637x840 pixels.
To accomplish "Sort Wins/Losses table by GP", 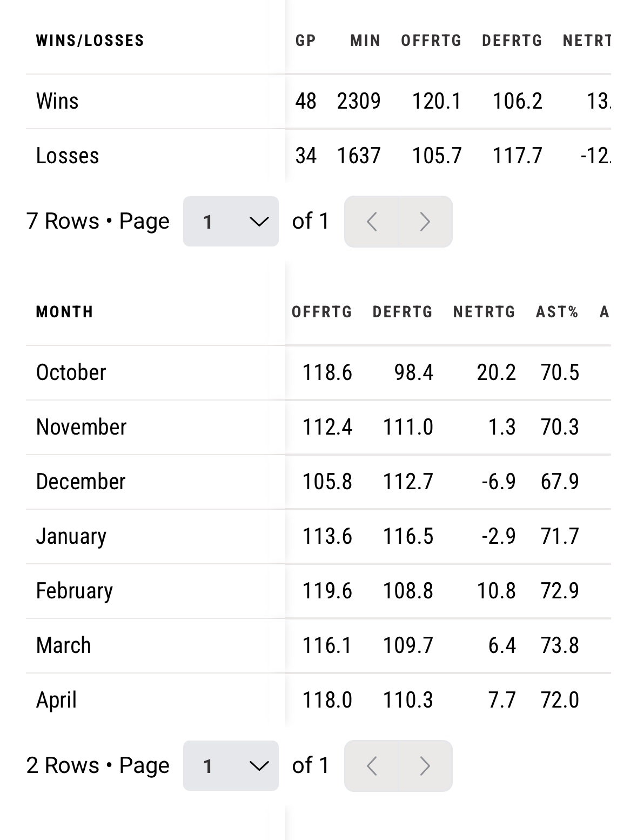I will (x=305, y=41).
